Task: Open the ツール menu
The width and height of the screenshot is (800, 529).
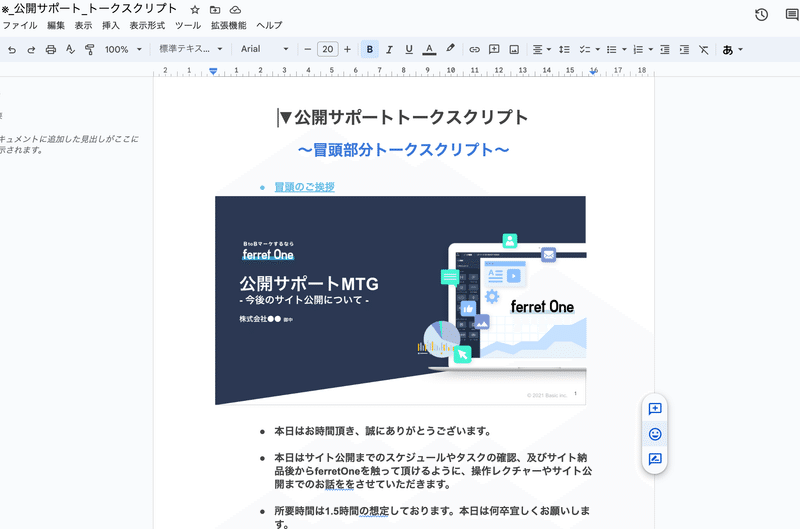Action: tap(188, 26)
